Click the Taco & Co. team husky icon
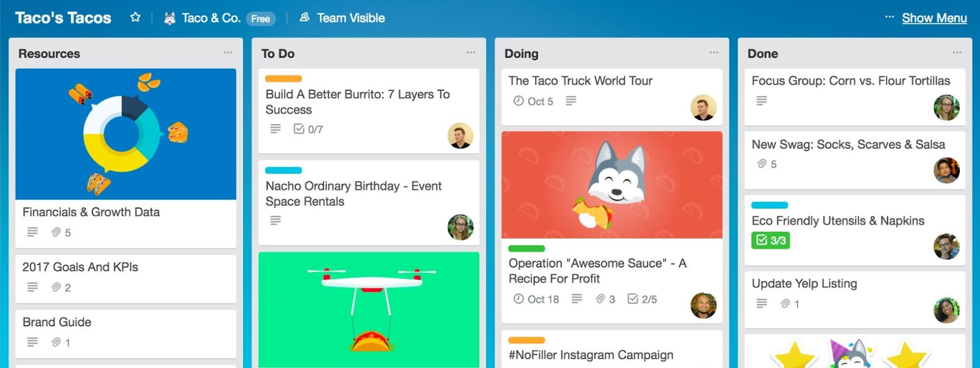 170,18
